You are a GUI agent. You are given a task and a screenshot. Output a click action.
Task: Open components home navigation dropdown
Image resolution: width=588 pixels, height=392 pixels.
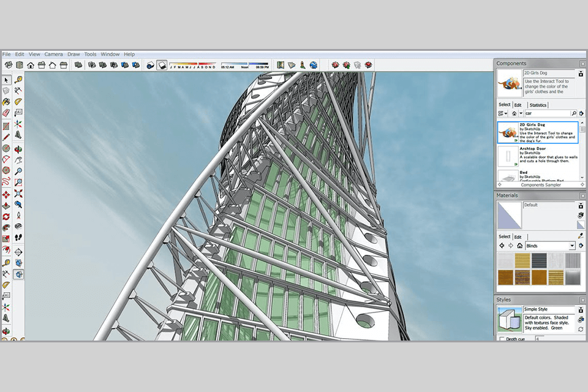coord(521,113)
